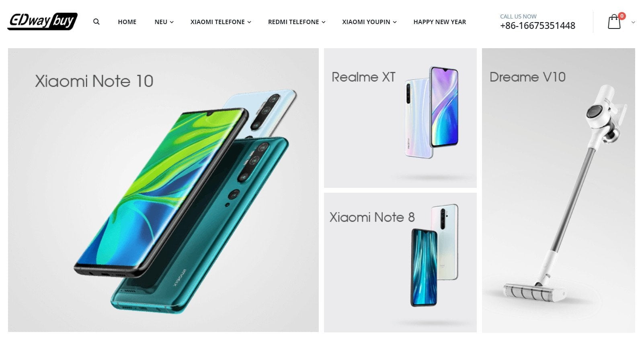Open the HAPPY NEW YEAR menu item
The image size is (644, 340).
pyautogui.click(x=440, y=22)
